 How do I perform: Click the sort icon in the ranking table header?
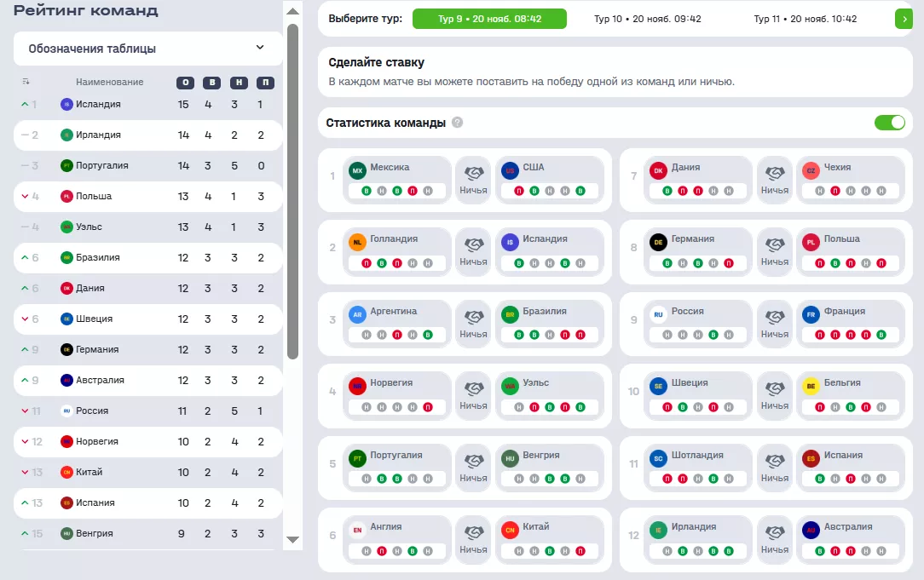pyautogui.click(x=26, y=82)
